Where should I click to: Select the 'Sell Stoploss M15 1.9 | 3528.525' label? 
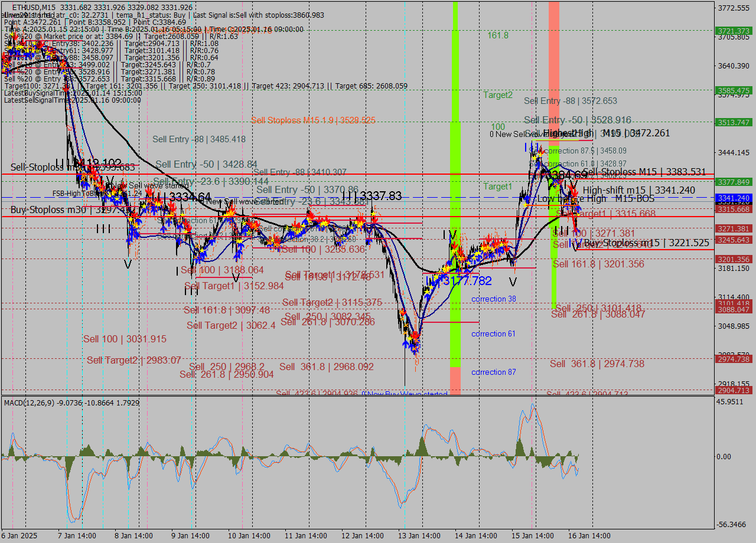[x=313, y=120]
